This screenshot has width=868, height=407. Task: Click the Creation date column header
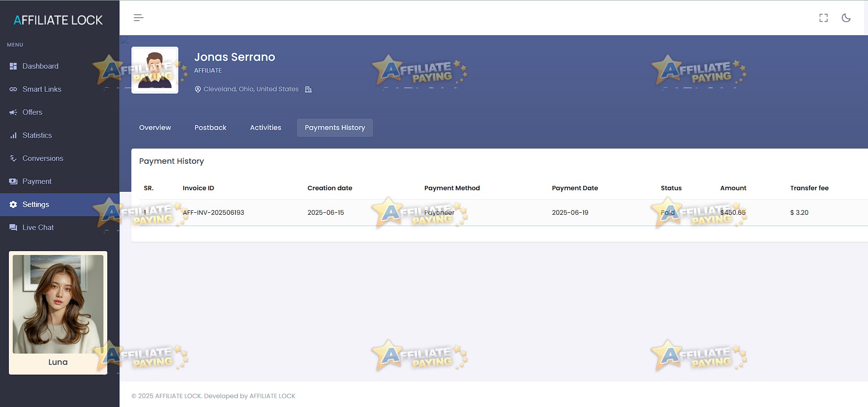(x=330, y=188)
